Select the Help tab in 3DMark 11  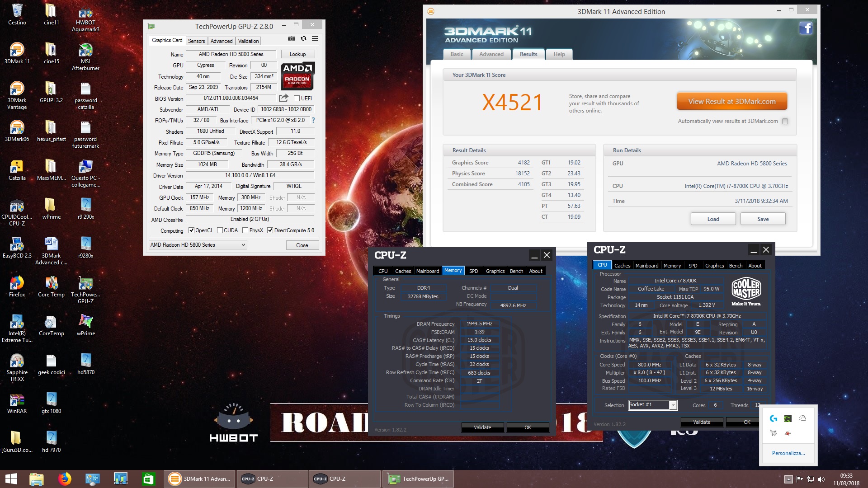coord(559,54)
